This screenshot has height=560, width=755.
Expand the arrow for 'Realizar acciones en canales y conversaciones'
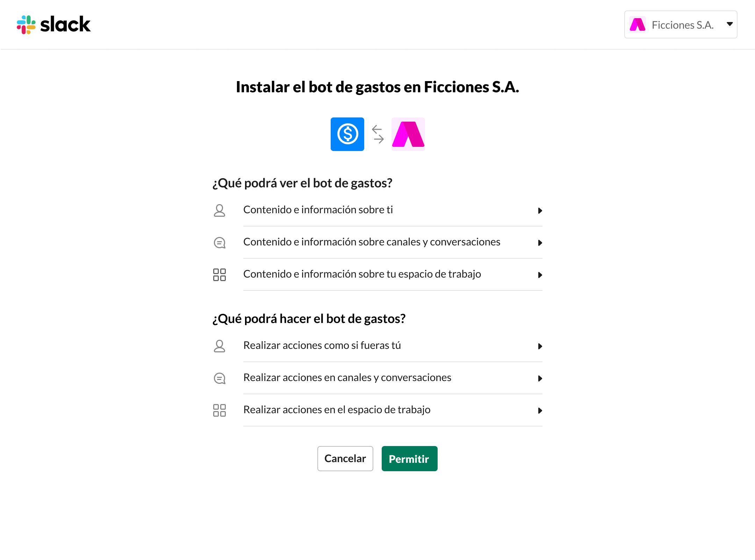(x=540, y=378)
